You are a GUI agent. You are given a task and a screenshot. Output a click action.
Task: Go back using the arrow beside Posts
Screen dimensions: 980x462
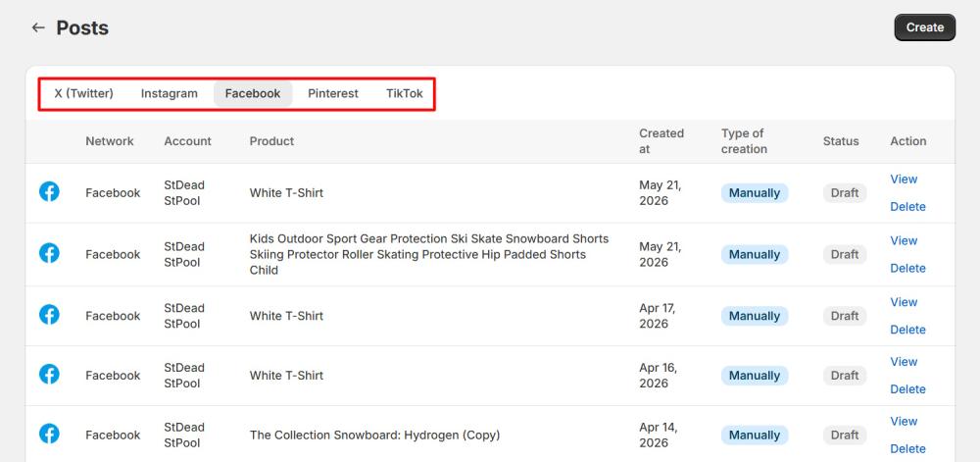pos(38,27)
